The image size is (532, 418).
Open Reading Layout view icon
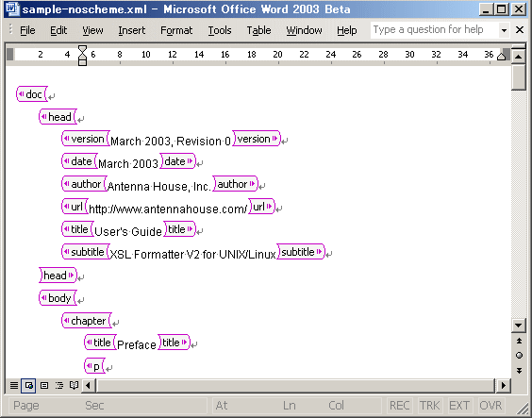point(74,385)
